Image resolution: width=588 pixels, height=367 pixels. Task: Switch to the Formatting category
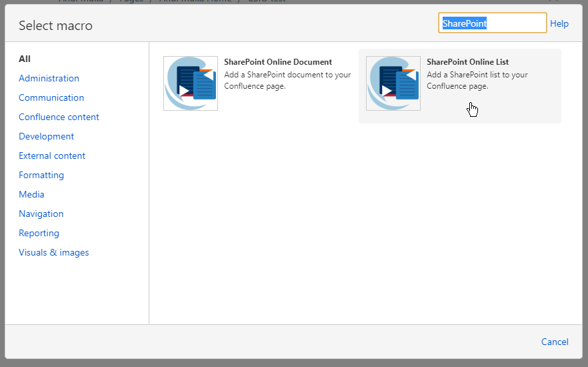pos(41,175)
